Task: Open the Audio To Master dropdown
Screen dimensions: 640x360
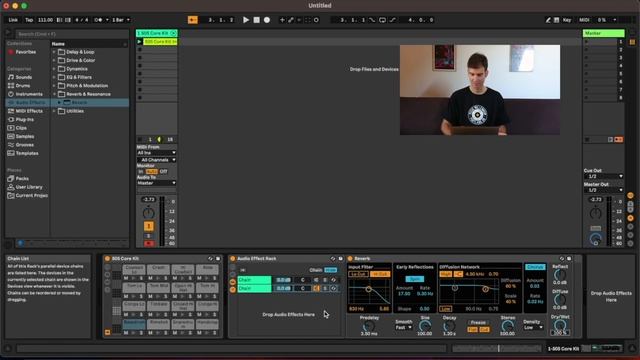Action: coord(156,183)
